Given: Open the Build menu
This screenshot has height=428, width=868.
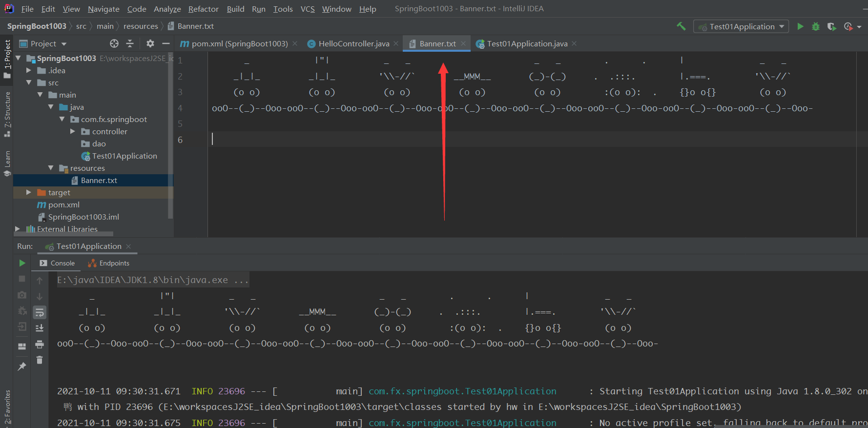Looking at the screenshot, I should click(235, 9).
